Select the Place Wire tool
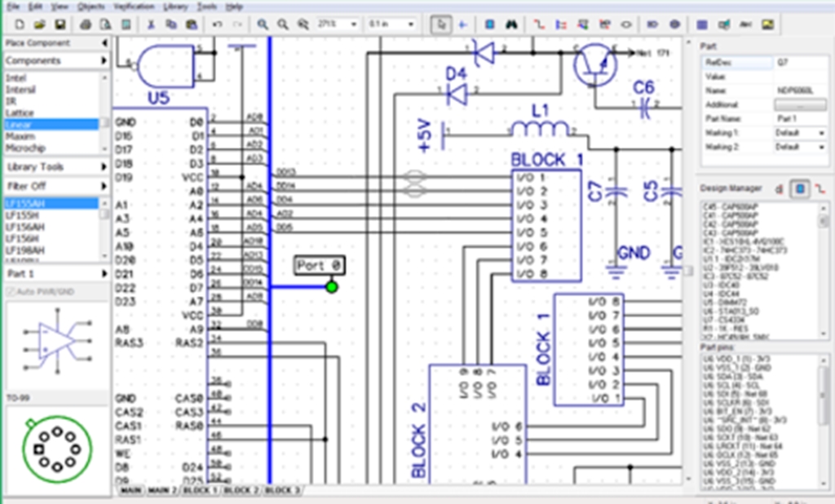 pos(541,24)
